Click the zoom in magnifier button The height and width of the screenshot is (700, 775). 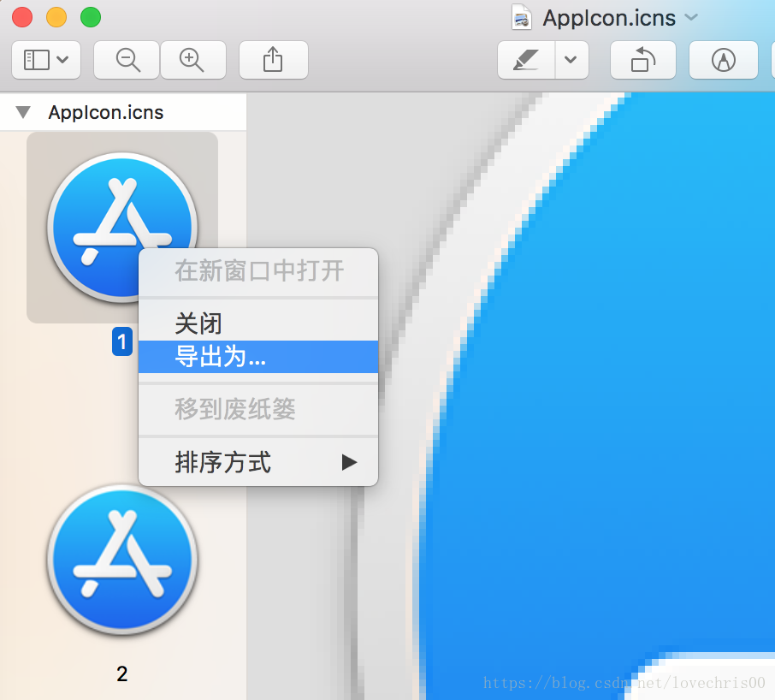[192, 60]
